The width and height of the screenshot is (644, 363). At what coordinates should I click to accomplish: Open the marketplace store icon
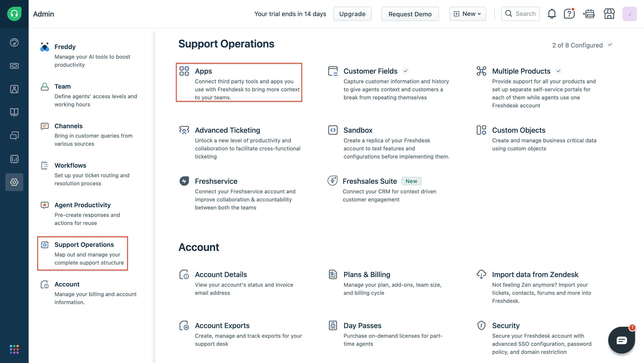pos(609,14)
